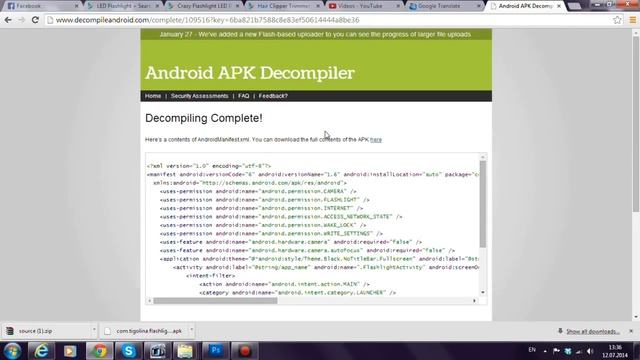Click the WRITE_SETTINGS permission line
Viewport: 640px width, 360px height.
coord(271,234)
